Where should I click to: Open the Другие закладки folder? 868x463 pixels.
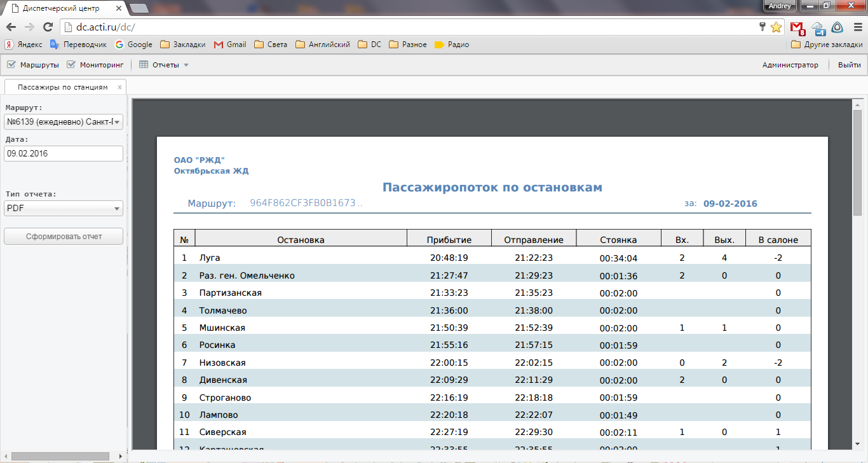(x=827, y=45)
